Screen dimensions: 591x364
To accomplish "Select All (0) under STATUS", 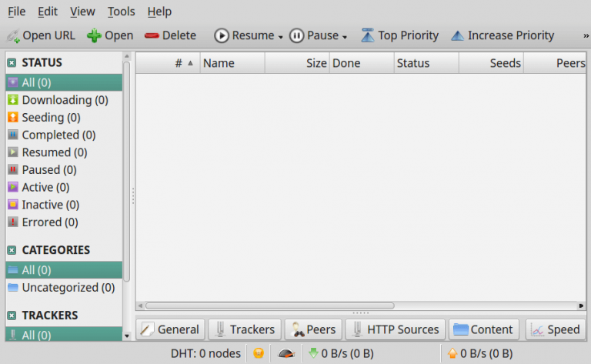I will click(64, 82).
